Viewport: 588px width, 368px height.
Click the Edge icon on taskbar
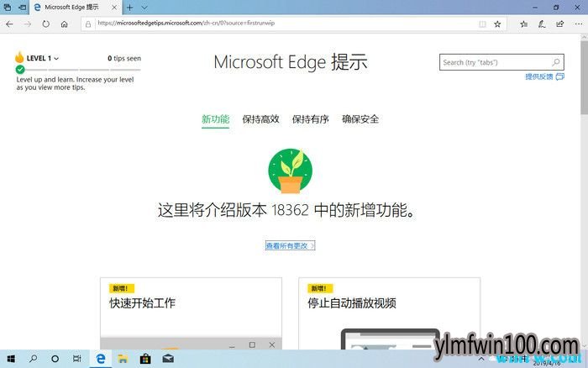[x=101, y=359]
